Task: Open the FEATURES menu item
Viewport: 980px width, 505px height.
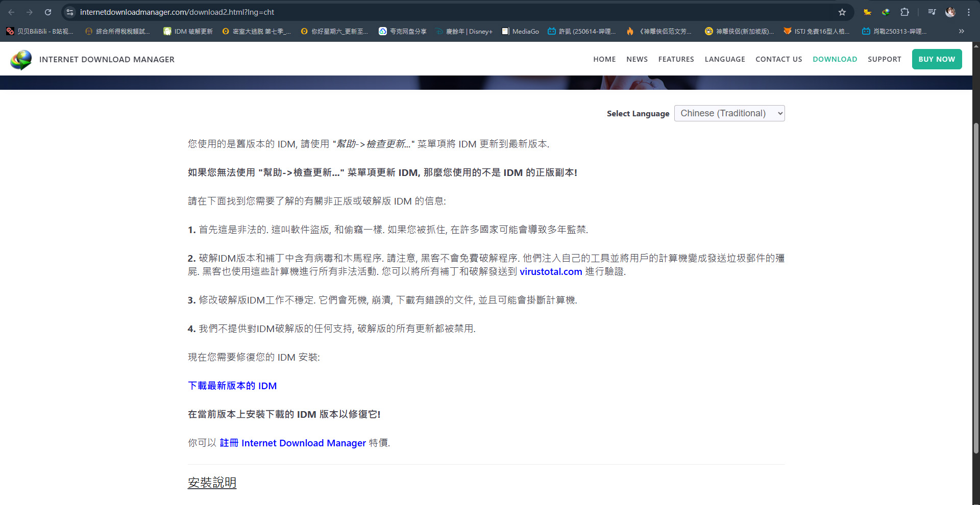Action: click(676, 59)
